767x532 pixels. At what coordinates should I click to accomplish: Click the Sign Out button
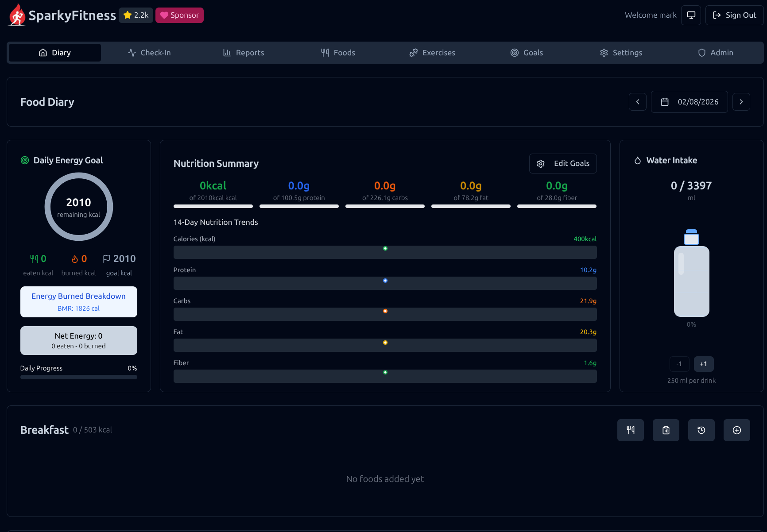coord(734,15)
